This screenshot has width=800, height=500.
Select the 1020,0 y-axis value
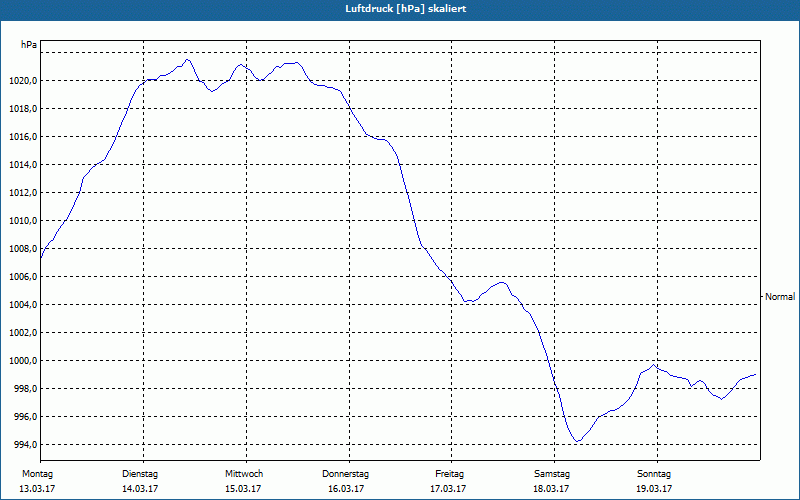(21, 81)
